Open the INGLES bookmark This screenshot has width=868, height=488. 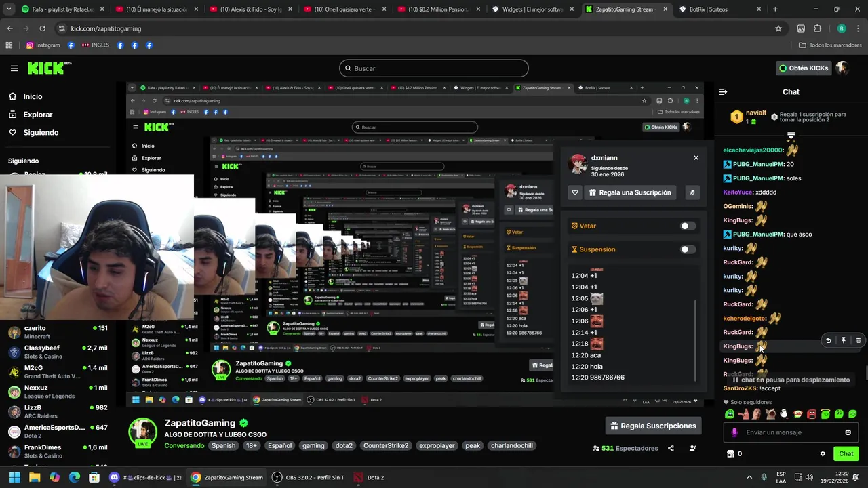[95, 45]
